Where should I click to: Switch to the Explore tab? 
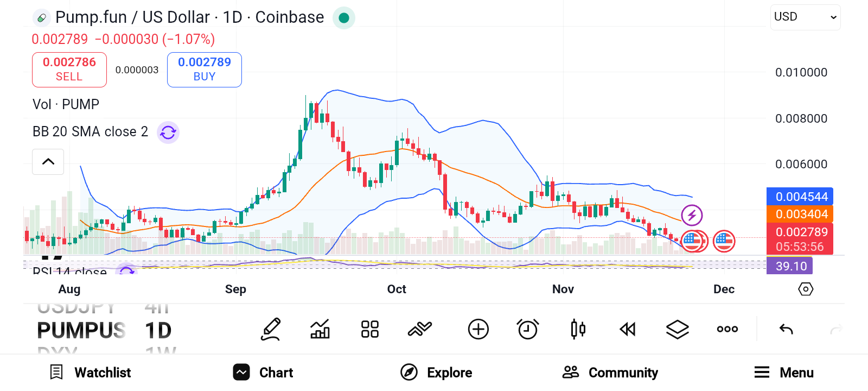436,373
